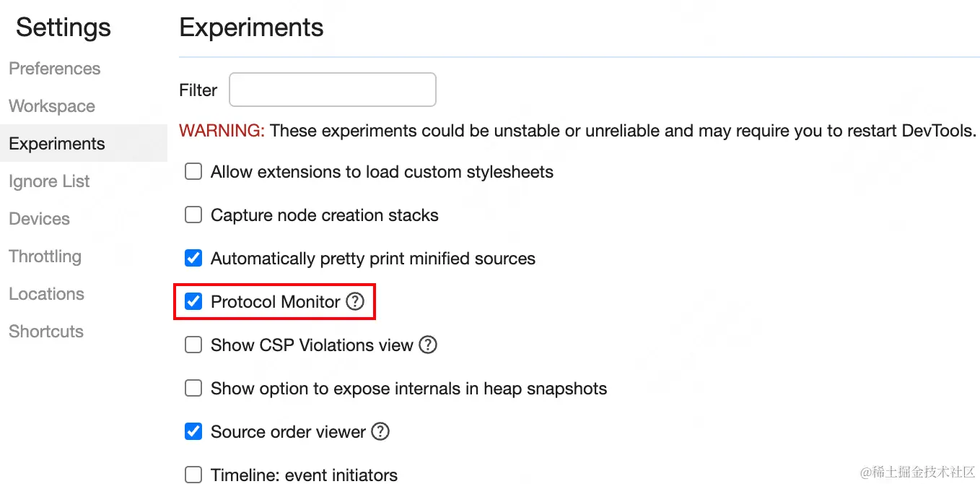
Task: Switch to the Workspace tab
Action: click(x=52, y=106)
